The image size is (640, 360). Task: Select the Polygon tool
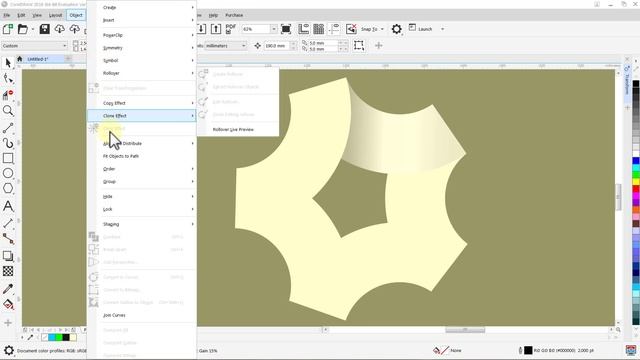coord(8,189)
